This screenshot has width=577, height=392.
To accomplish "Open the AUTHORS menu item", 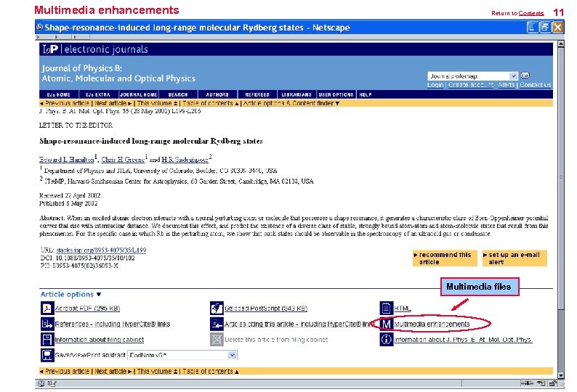I will (217, 94).
